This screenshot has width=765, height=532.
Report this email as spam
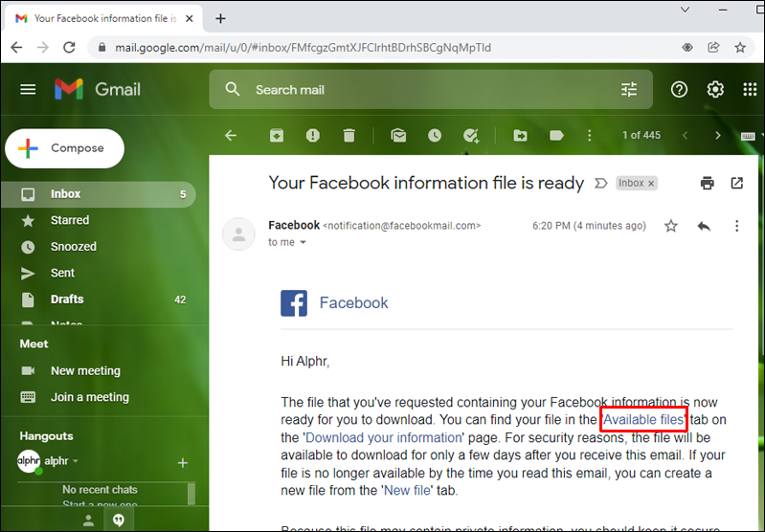pos(313,135)
